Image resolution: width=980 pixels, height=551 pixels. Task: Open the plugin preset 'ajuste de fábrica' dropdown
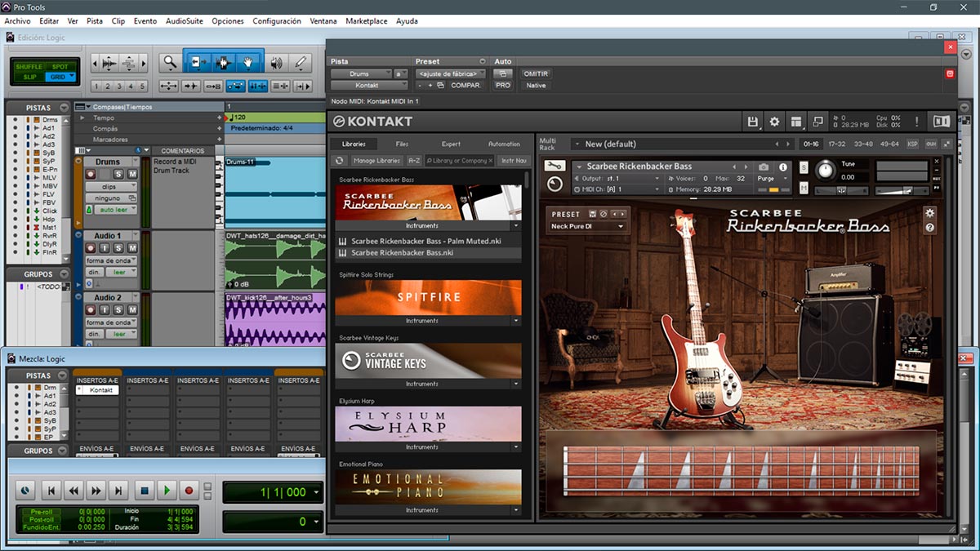tap(451, 73)
